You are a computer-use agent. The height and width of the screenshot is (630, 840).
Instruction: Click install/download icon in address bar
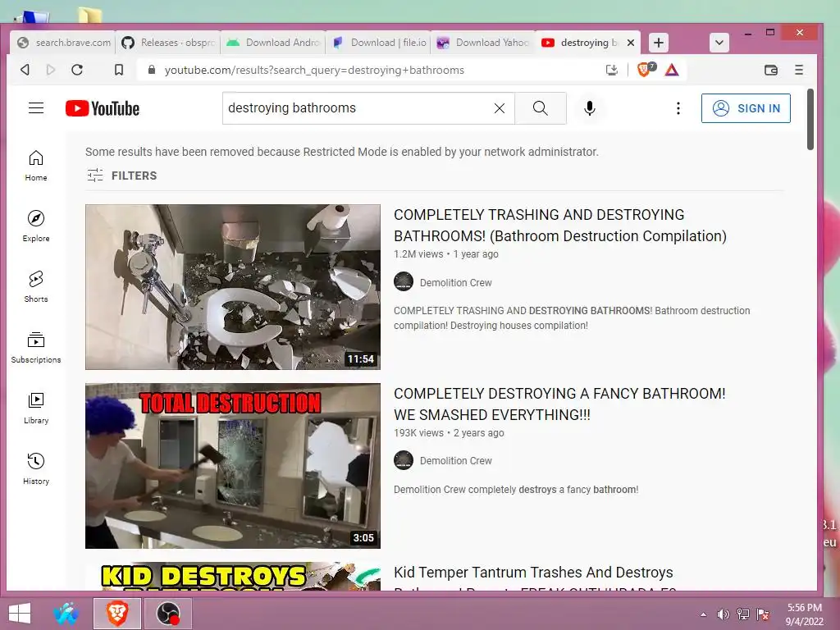(612, 70)
